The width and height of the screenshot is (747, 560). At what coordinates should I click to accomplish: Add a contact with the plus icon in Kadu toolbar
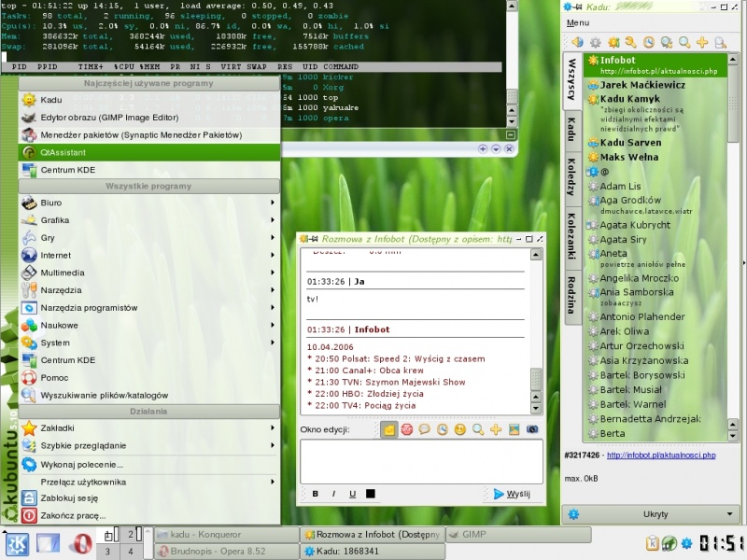click(x=702, y=42)
